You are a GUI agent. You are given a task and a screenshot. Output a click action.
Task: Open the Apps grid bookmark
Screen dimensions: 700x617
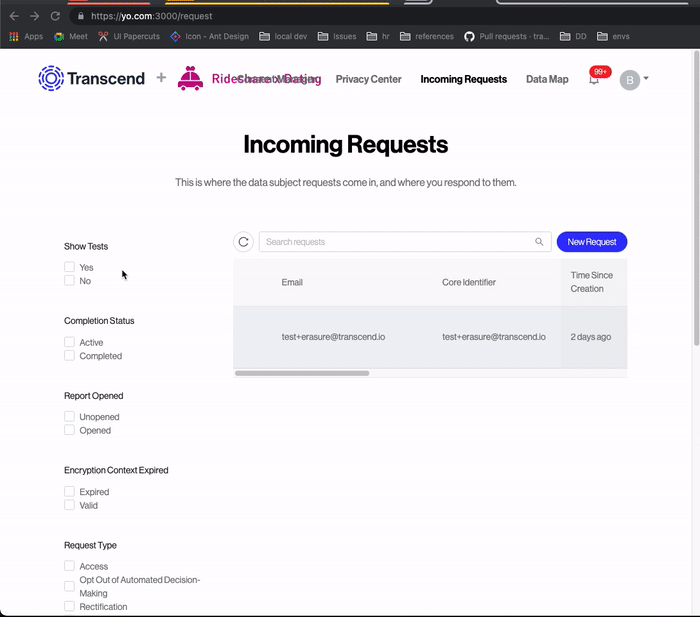click(x=26, y=36)
